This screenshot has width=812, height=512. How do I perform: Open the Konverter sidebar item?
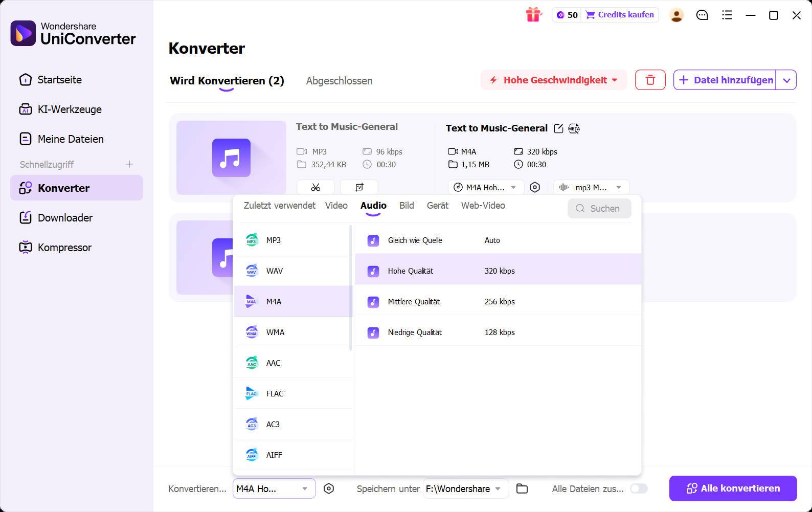tap(77, 188)
